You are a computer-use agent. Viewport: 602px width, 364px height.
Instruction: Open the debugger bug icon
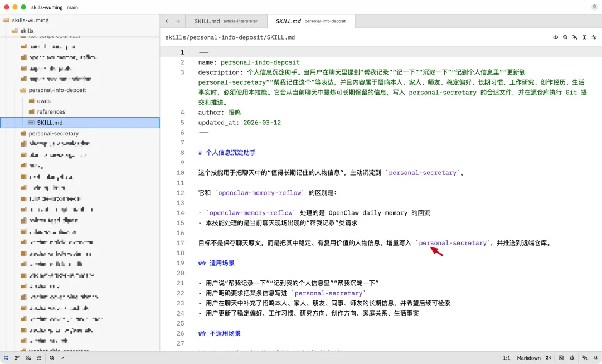click(572, 357)
